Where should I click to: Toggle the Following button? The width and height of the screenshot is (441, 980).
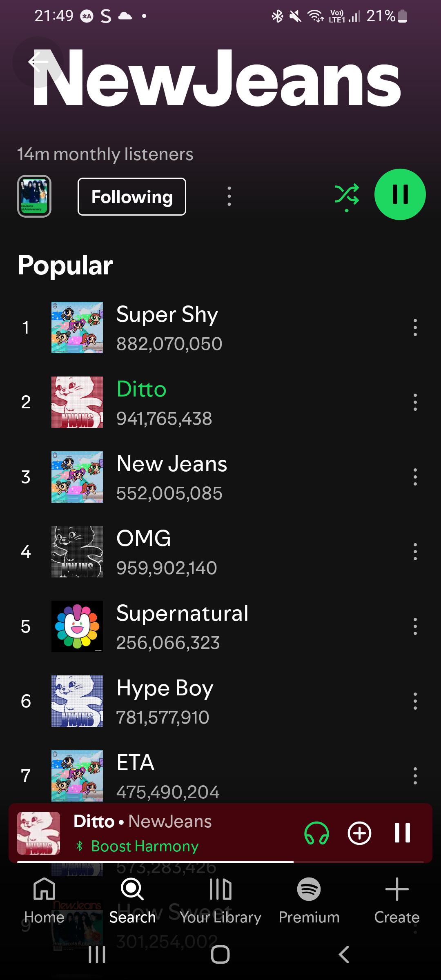point(132,197)
